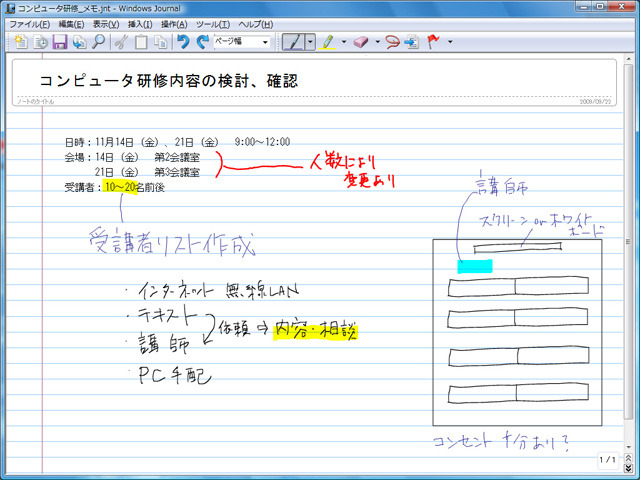This screenshot has height=480, width=640.
Task: Open the find magnifier tool
Action: (x=99, y=42)
